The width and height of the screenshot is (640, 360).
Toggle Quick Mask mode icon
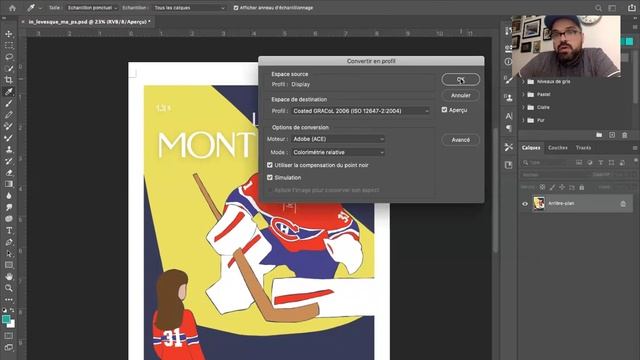click(x=9, y=336)
